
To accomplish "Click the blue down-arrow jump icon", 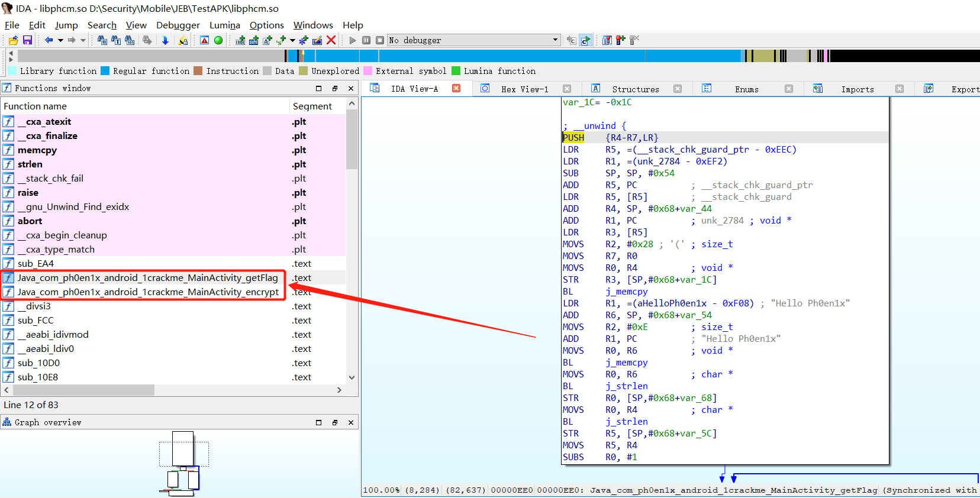I will click(165, 40).
